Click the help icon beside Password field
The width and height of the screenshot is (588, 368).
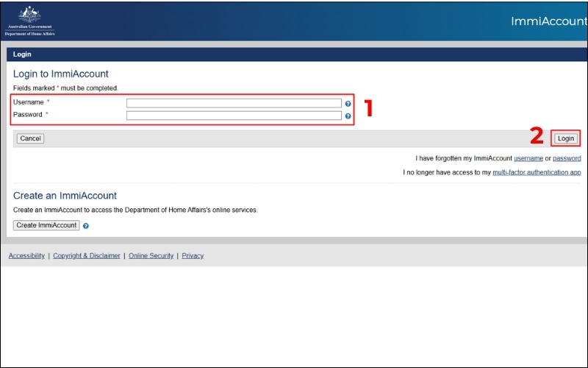348,116
